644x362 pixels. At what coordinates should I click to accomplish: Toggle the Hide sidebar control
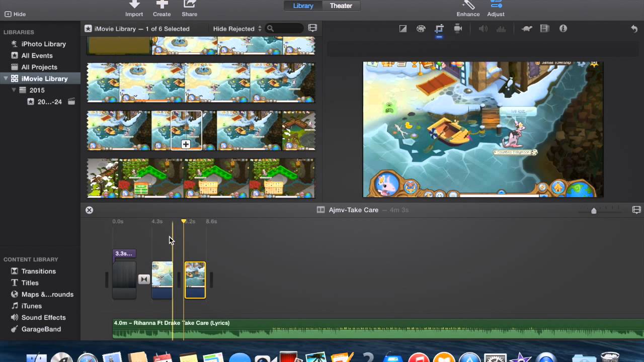tap(15, 14)
